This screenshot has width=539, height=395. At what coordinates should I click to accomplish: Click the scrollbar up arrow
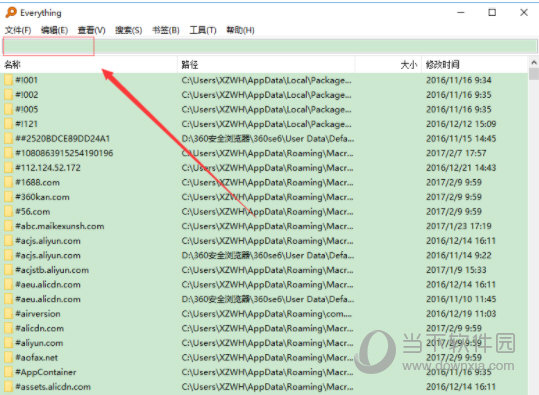tap(534, 63)
